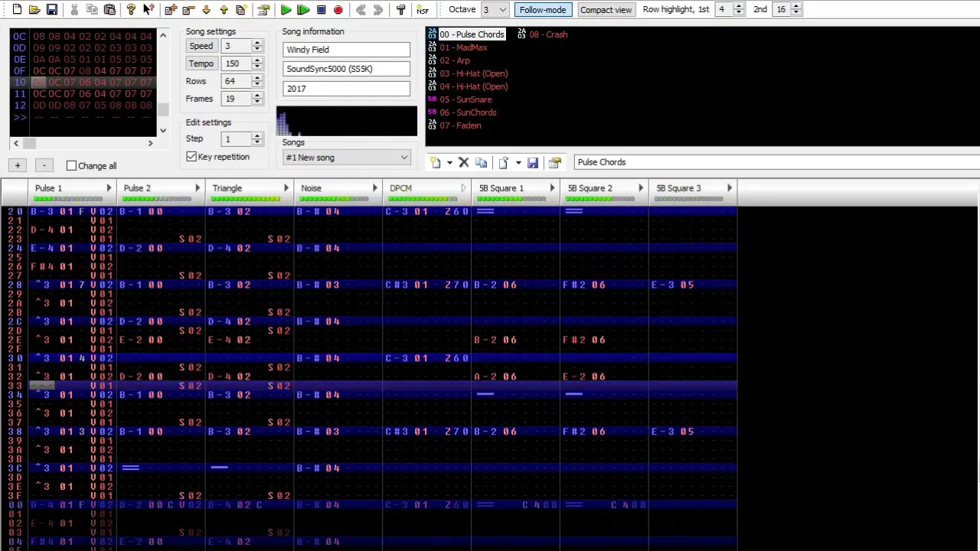Move the frame up
The width and height of the screenshot is (980, 551).
pyautogui.click(x=224, y=10)
